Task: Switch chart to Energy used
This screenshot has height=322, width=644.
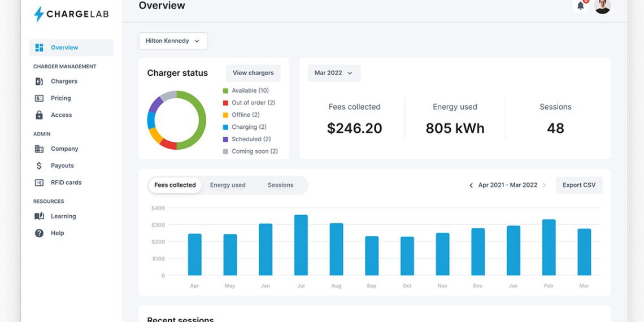Action: 228,185
